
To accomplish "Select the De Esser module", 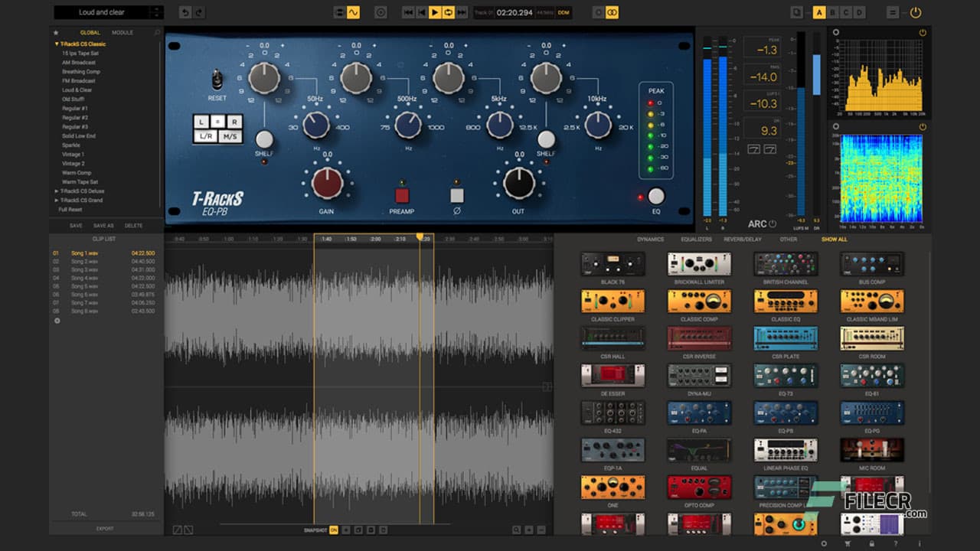I will click(x=612, y=375).
